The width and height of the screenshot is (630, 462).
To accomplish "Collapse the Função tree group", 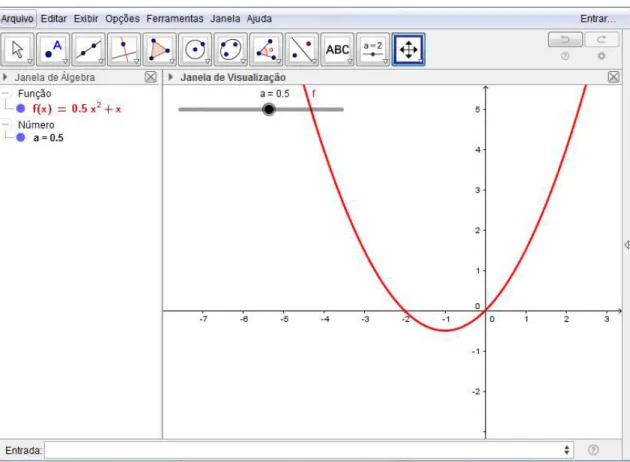I will coord(5,93).
